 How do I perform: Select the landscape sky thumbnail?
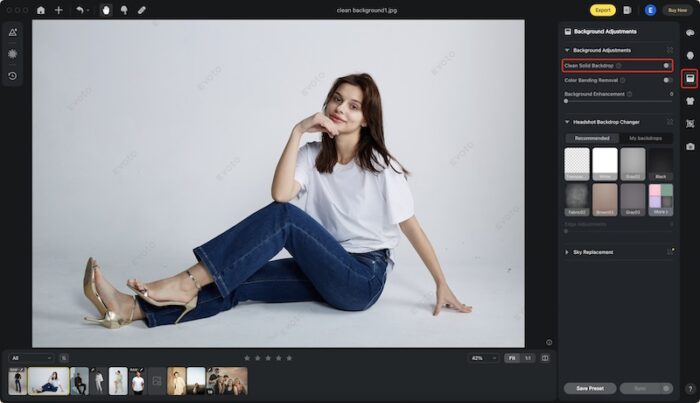[196, 381]
